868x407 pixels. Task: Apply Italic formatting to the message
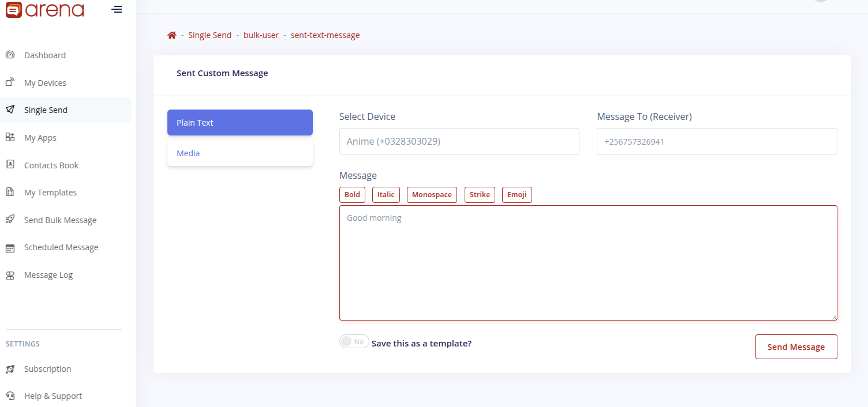click(386, 195)
